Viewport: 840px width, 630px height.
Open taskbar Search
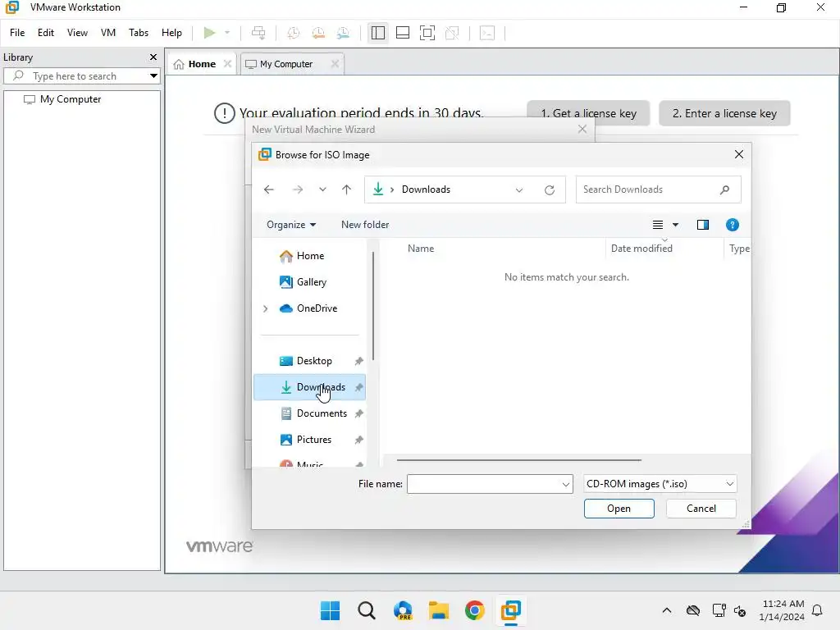coord(367,610)
